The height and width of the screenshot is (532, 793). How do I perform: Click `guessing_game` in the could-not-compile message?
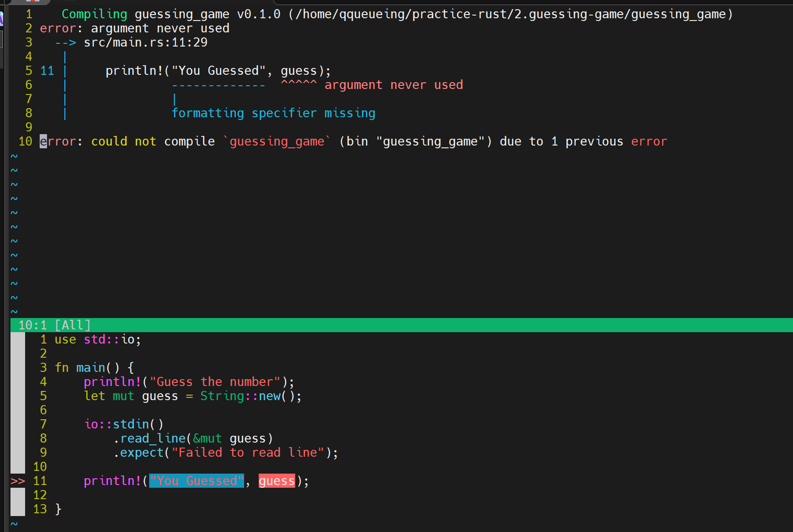[277, 141]
